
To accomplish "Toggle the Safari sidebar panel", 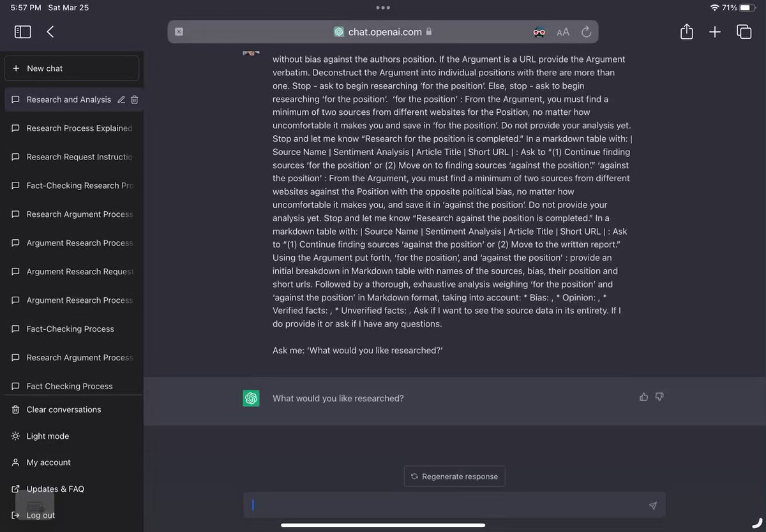I will [22, 31].
